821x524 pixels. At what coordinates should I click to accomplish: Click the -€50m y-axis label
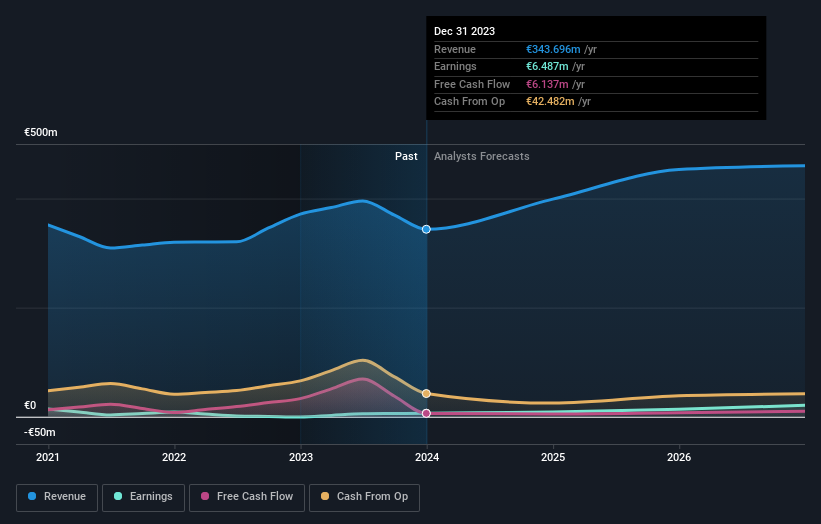(x=40, y=432)
